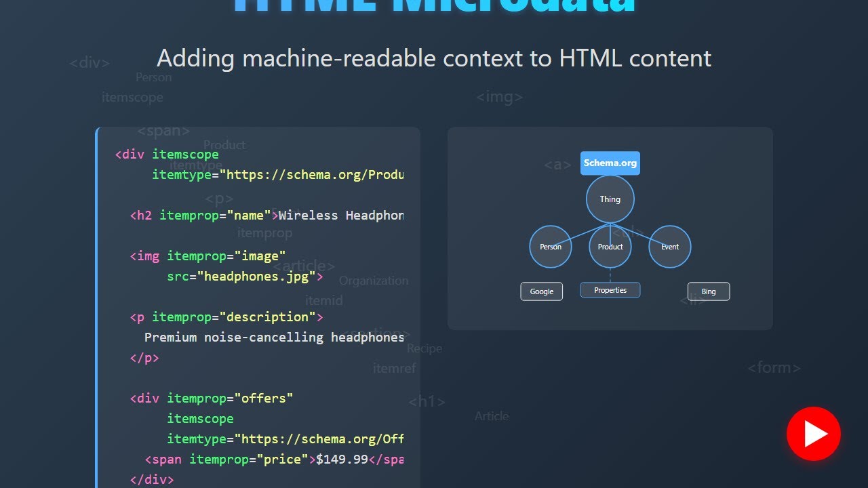Click the red play button
This screenshot has width=868, height=488.
tap(813, 434)
